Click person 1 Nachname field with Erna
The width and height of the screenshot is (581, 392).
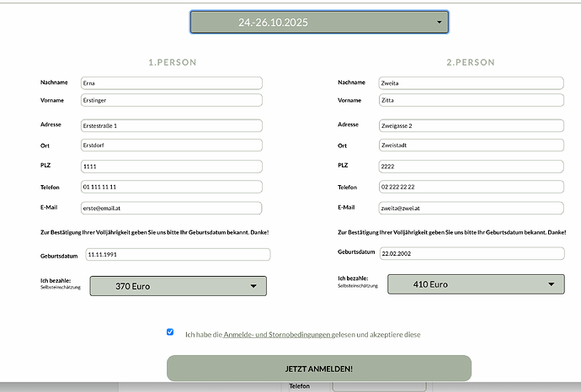click(171, 83)
